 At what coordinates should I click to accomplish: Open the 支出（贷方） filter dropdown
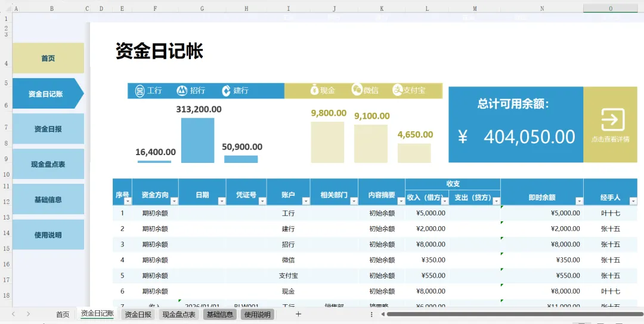tap(496, 201)
